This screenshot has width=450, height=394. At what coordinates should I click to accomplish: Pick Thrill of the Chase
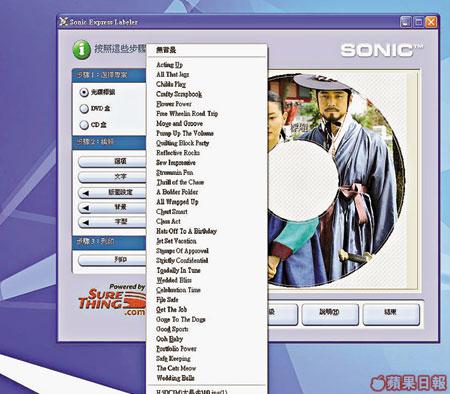pyautogui.click(x=207, y=182)
